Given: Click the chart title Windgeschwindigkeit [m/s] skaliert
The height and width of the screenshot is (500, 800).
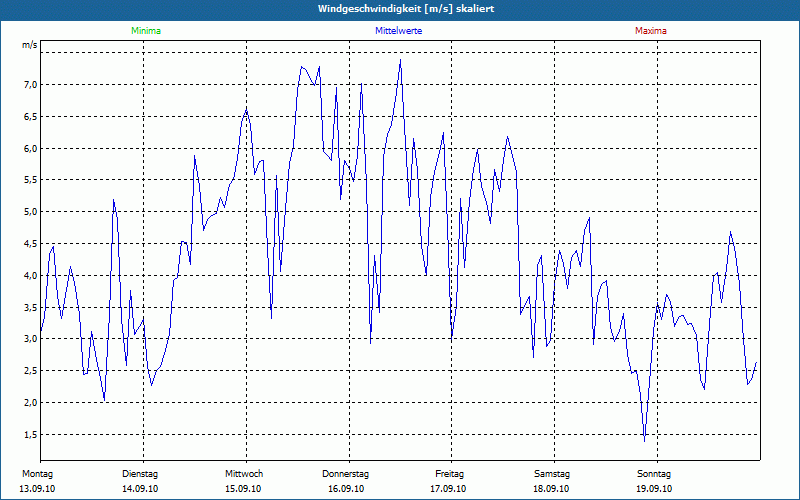Looking at the screenshot, I should pos(406,9).
